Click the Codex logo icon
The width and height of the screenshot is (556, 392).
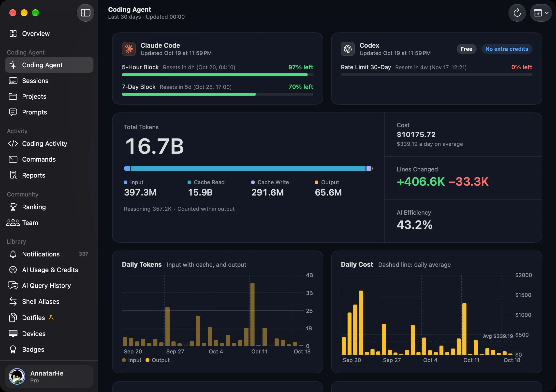[x=348, y=49]
